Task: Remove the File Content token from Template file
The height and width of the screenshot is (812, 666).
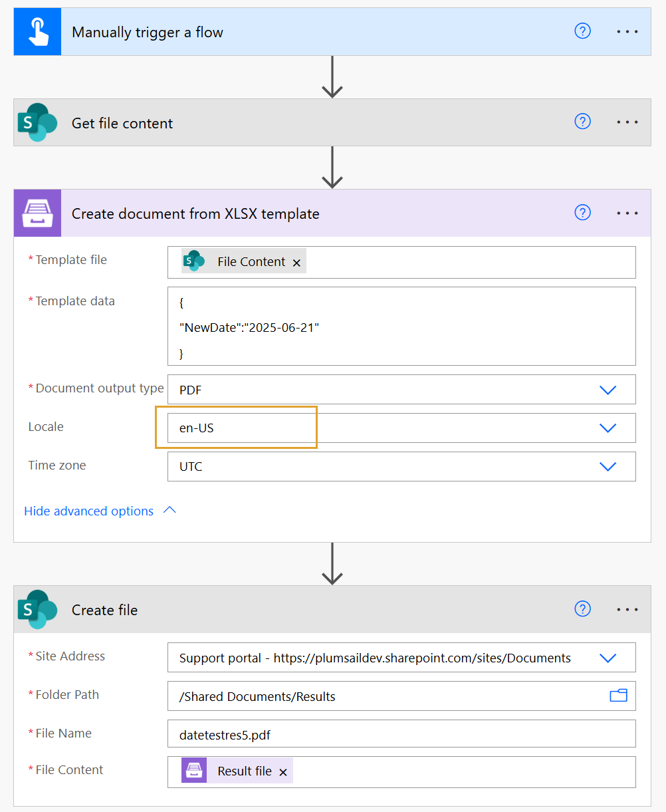Action: tap(296, 263)
